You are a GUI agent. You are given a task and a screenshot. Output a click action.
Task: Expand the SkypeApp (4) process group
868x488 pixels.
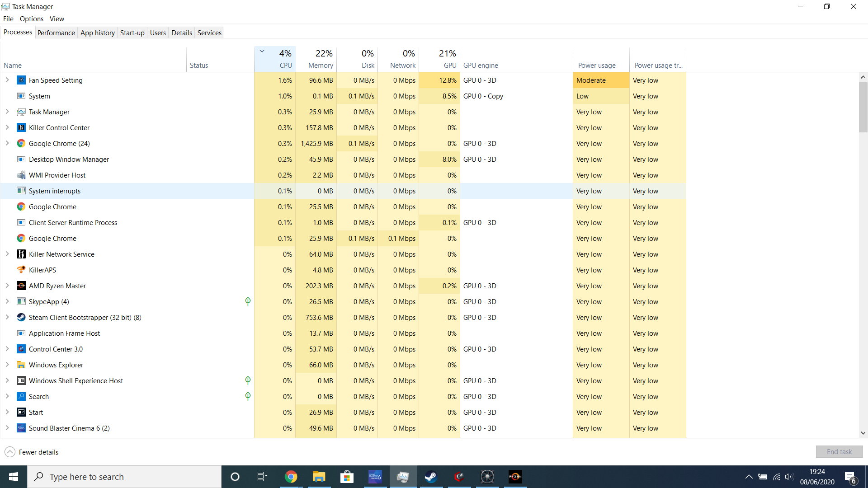pyautogui.click(x=7, y=301)
